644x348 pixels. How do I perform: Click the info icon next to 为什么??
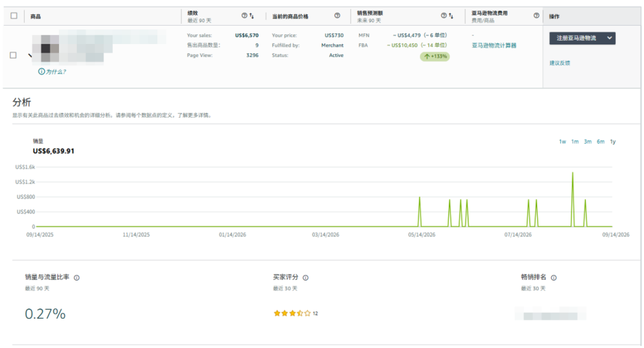pyautogui.click(x=41, y=72)
